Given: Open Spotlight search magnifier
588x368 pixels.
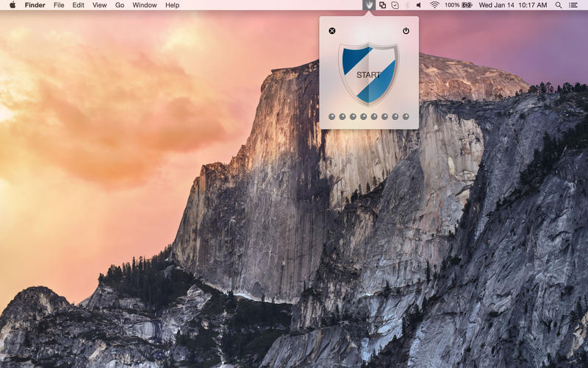Looking at the screenshot, I should click(x=559, y=5).
